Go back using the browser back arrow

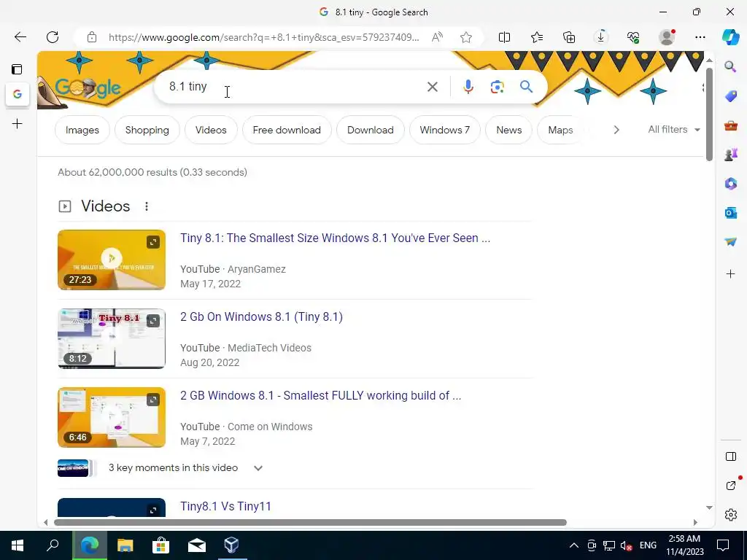(20, 37)
